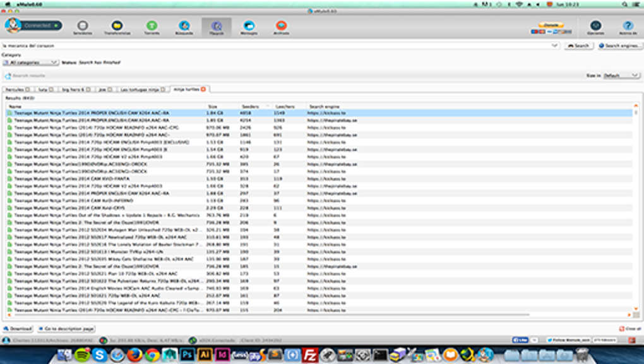This screenshot has height=364, width=644.
Task: Select the first Teenage Mutant Ninja Turtles row
Action: (319, 113)
